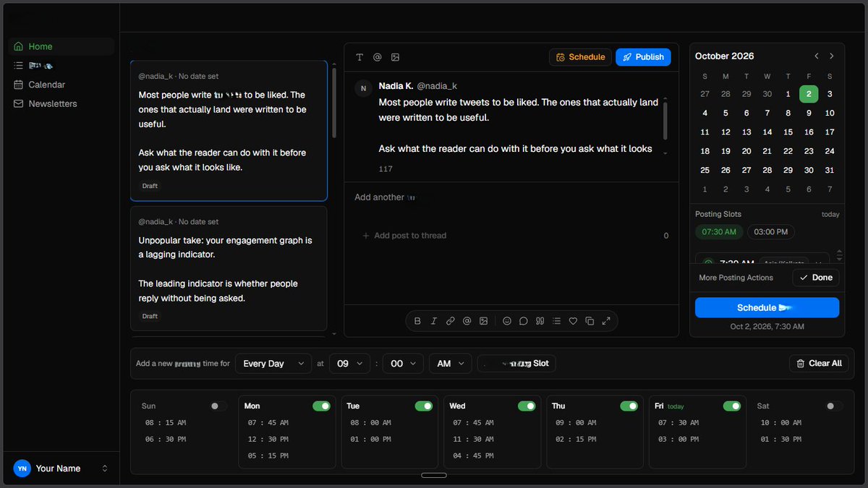The image size is (868, 488).
Task: Click the speech bubble comment icon
Action: 523,321
